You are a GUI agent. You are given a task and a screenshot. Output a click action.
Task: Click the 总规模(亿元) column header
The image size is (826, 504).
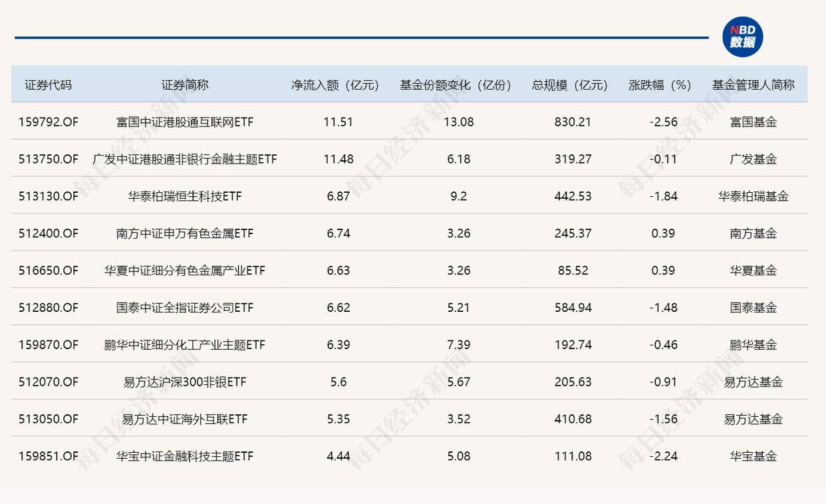tap(570, 85)
